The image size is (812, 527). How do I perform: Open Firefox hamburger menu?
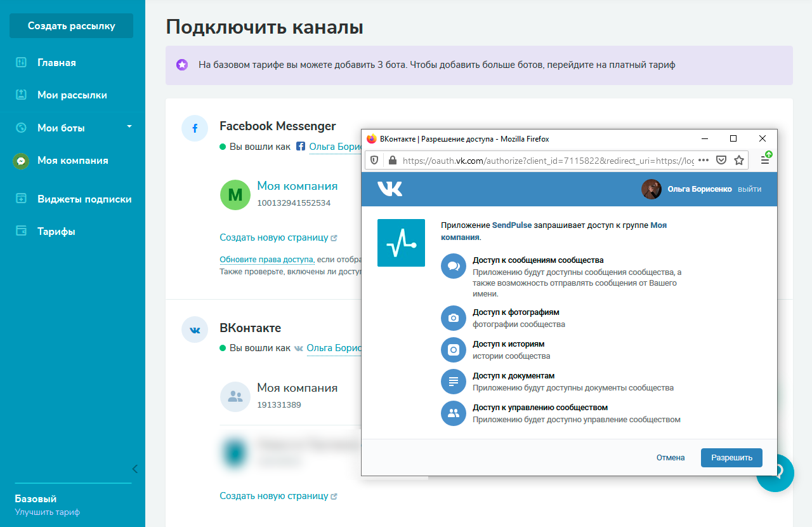(765, 161)
